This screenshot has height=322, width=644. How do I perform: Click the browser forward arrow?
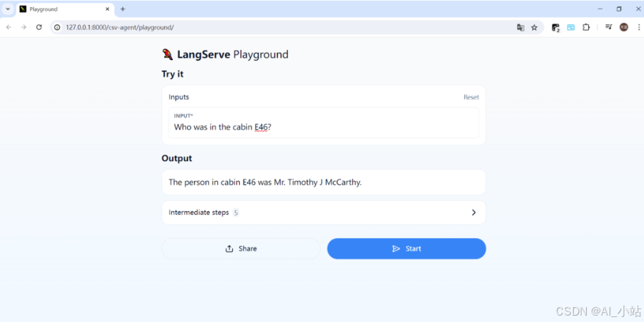pos(24,27)
